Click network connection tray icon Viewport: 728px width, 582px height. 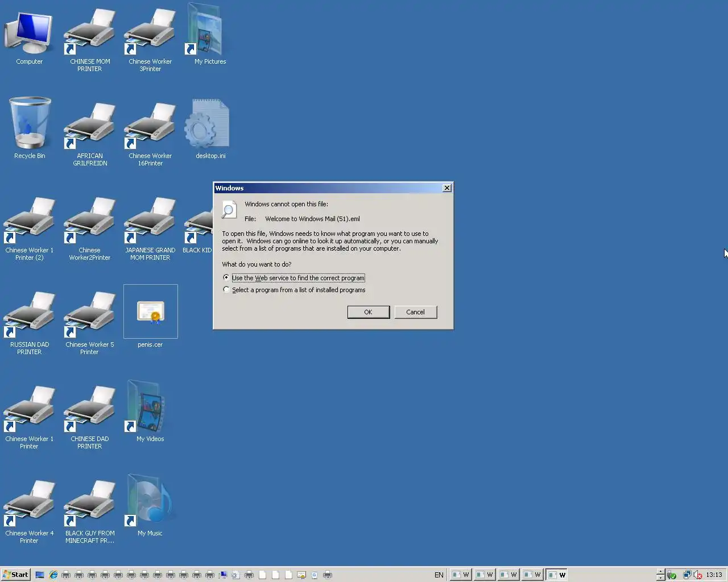pos(687,575)
